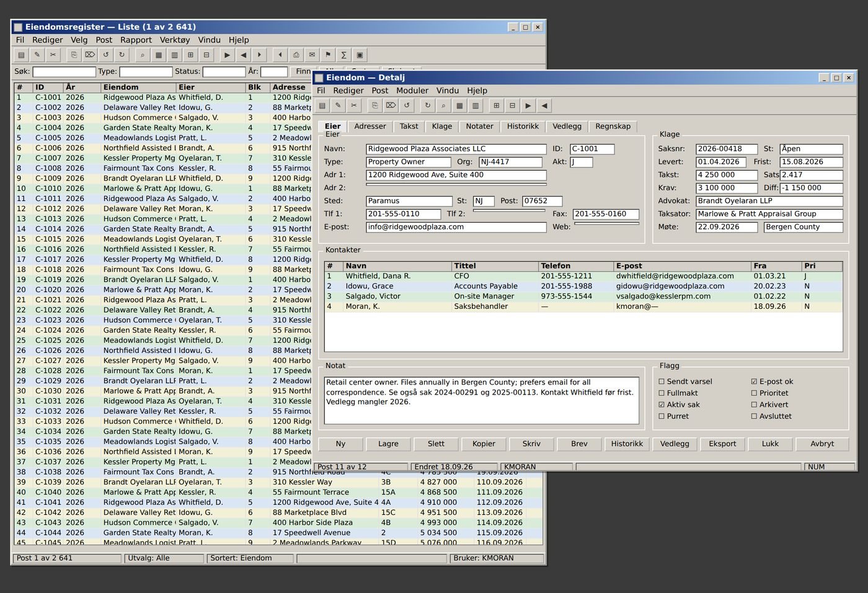Viewport: 868px width, 593px height.
Task: Switch to the Takst tab
Action: point(409,127)
